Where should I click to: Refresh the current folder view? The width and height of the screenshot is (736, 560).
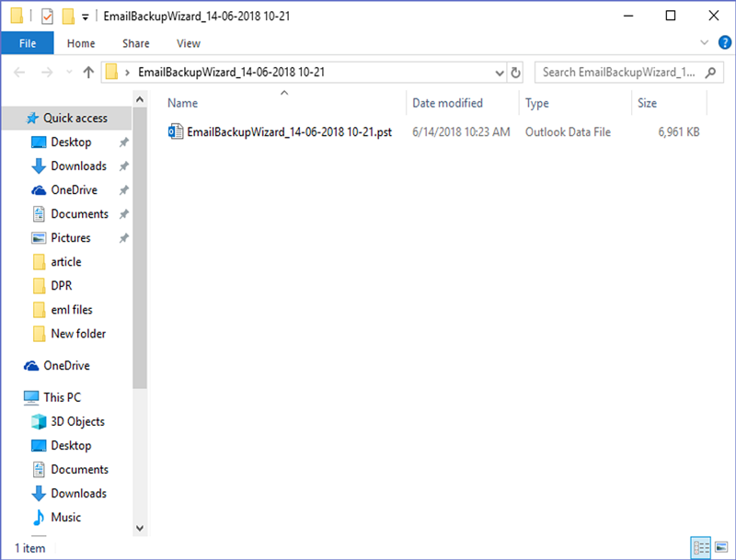(515, 73)
